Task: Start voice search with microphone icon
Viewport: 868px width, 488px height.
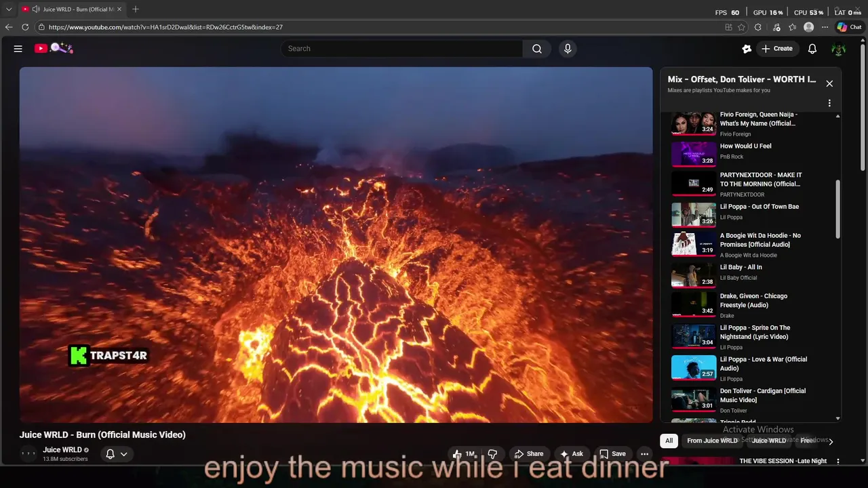Action: [x=568, y=49]
